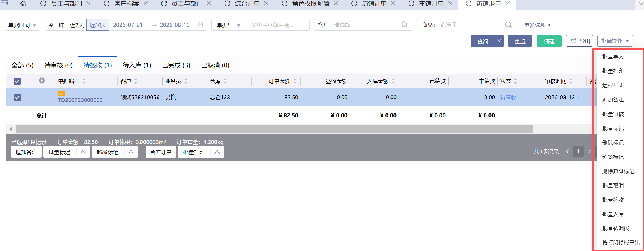Open the 批量操作 dropdown
The width and height of the screenshot is (644, 251).
615,41
